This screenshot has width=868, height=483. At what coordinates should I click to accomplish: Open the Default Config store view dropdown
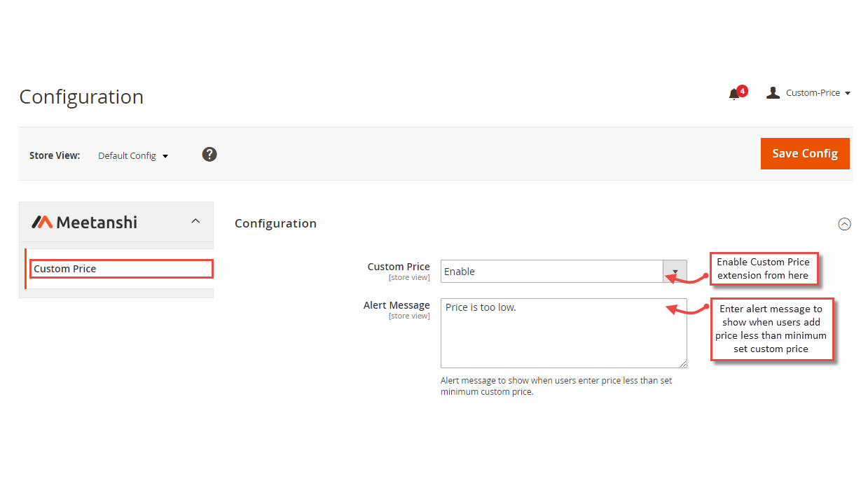click(133, 155)
